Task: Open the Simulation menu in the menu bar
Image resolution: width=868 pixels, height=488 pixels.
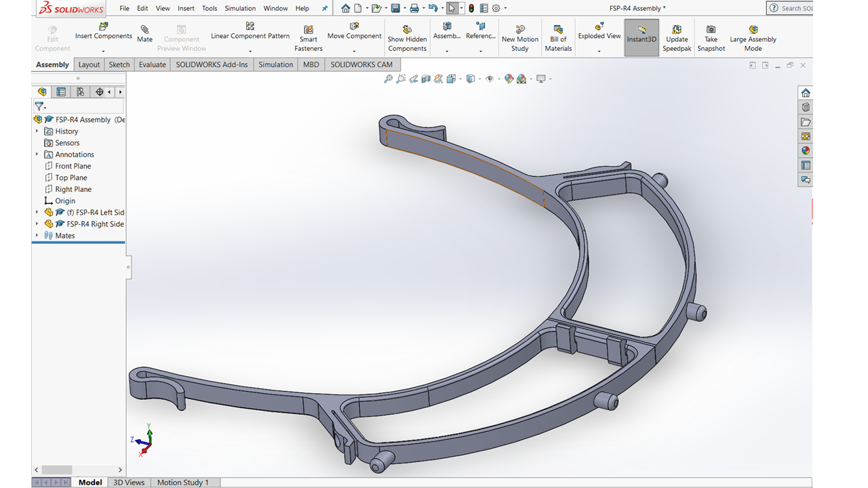Action: pos(240,8)
